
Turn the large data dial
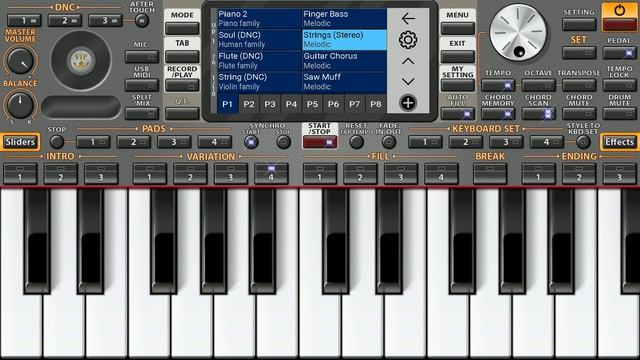(518, 33)
